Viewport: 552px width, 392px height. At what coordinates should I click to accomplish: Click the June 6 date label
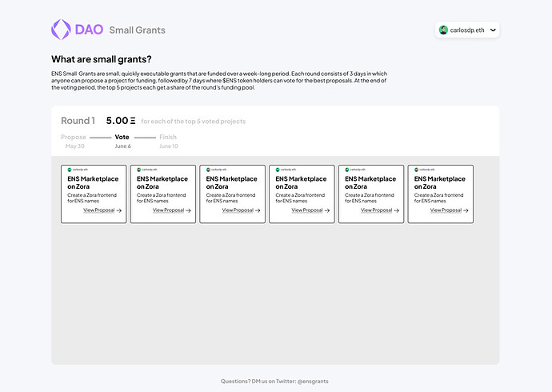pos(123,146)
